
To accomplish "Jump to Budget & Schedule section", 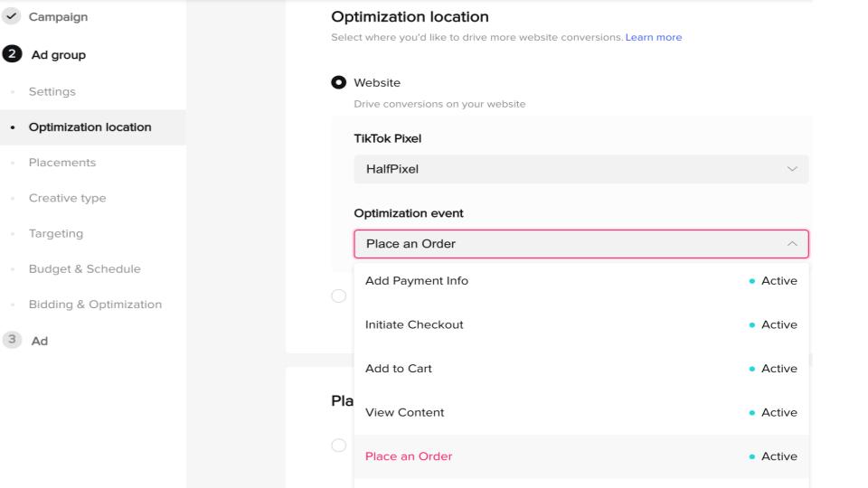I will (x=85, y=269).
